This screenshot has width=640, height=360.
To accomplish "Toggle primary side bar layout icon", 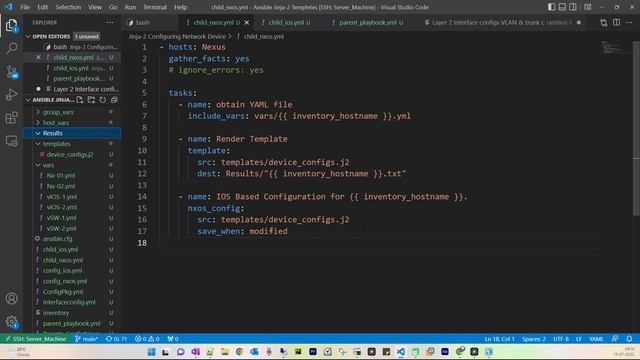I will [551, 7].
